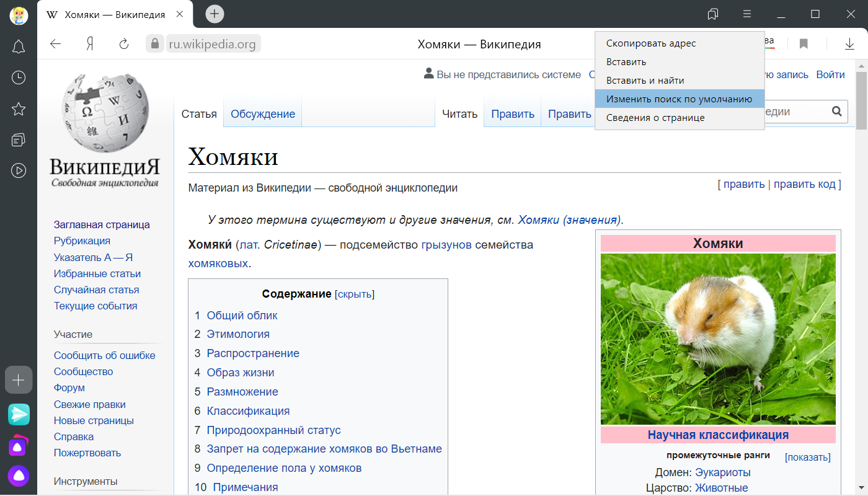Open bookmarks star icon in sidebar
The image size is (868, 496).
[x=19, y=109]
